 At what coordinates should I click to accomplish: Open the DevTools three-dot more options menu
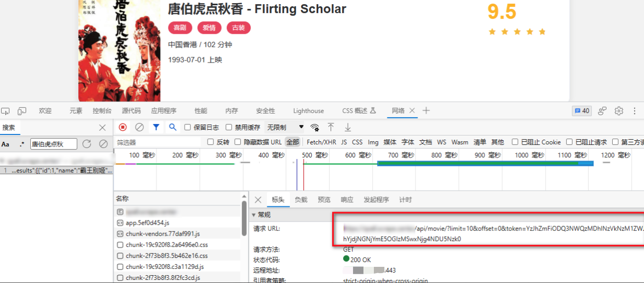(635, 110)
